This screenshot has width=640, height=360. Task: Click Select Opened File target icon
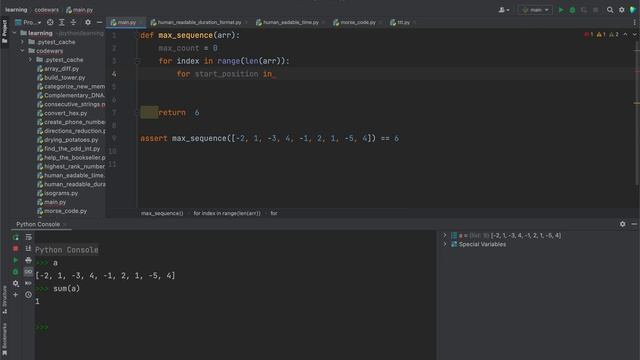click(x=50, y=22)
